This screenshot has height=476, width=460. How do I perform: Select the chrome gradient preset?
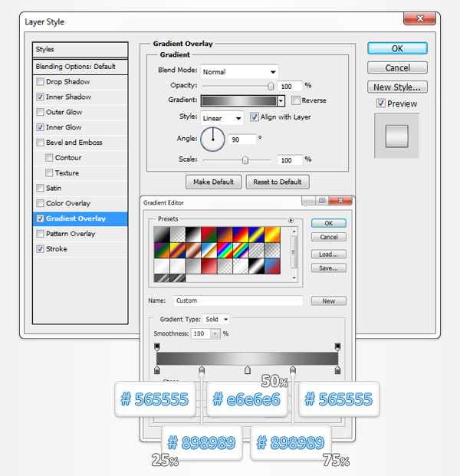click(209, 250)
